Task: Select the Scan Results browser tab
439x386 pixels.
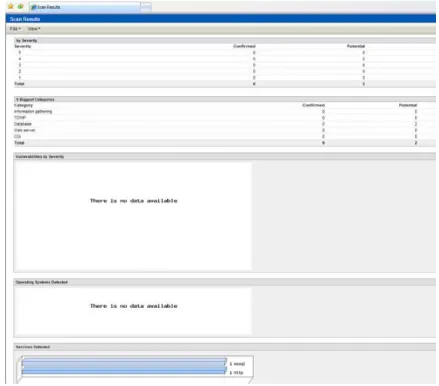Action: click(x=85, y=7)
